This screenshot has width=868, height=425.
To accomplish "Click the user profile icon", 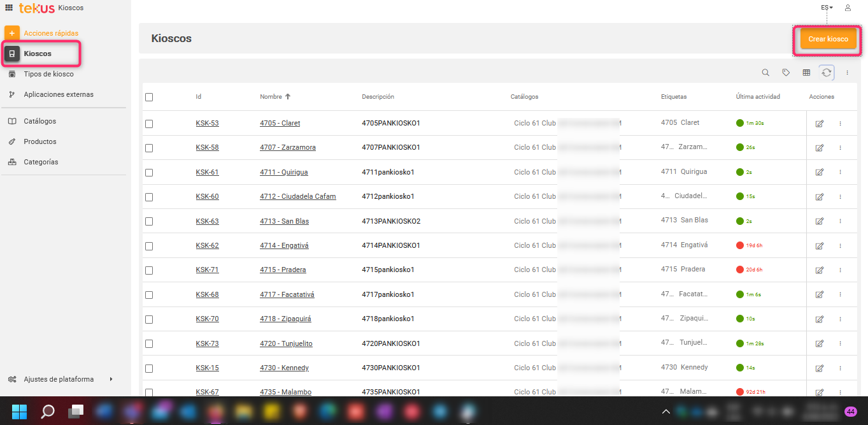I will pos(848,8).
